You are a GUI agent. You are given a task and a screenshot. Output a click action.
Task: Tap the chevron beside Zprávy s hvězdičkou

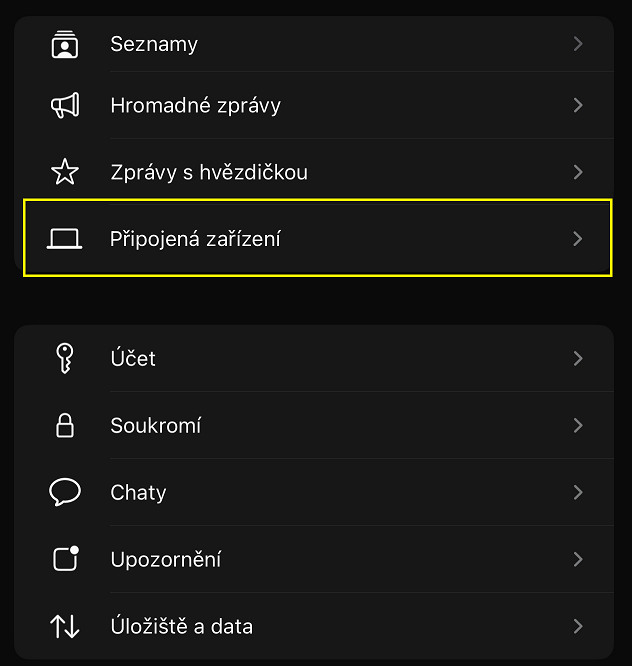578,172
